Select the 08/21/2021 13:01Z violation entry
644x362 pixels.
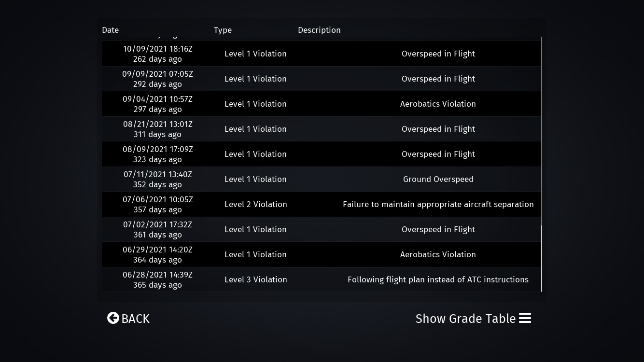tap(157, 129)
